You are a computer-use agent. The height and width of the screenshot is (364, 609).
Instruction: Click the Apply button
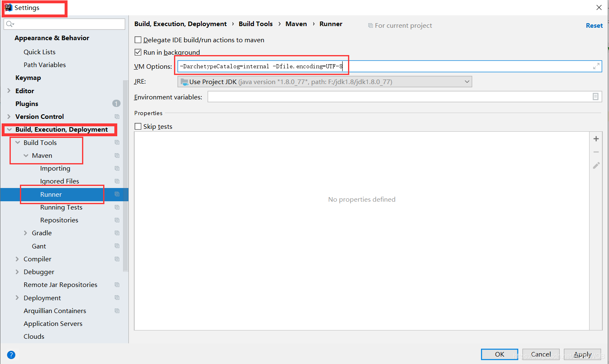coord(582,354)
